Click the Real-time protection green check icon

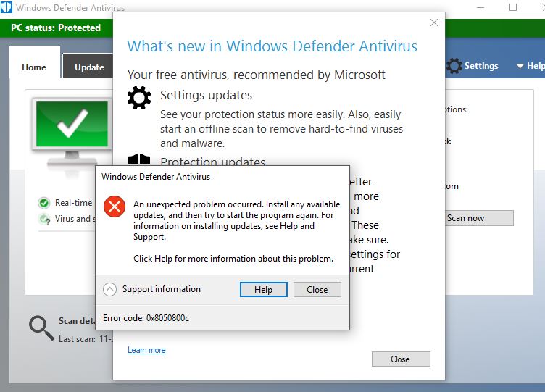[x=44, y=203]
